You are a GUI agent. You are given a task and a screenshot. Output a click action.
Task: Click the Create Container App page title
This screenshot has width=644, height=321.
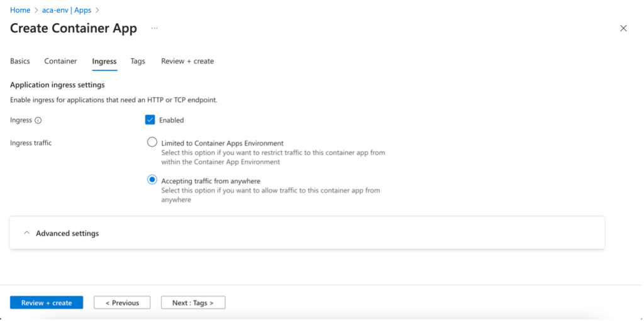(74, 29)
